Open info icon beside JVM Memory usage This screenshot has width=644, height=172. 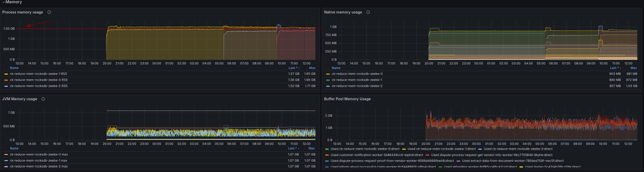pyautogui.click(x=43, y=99)
